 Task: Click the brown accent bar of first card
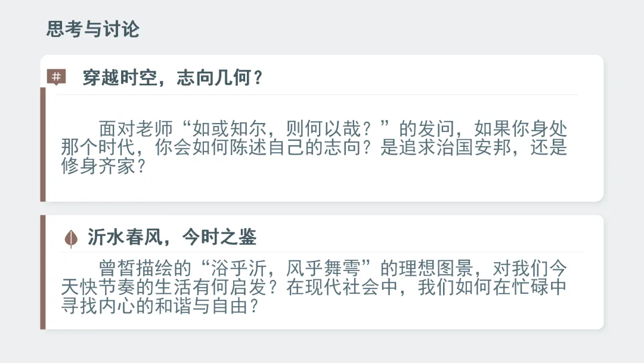point(43,144)
